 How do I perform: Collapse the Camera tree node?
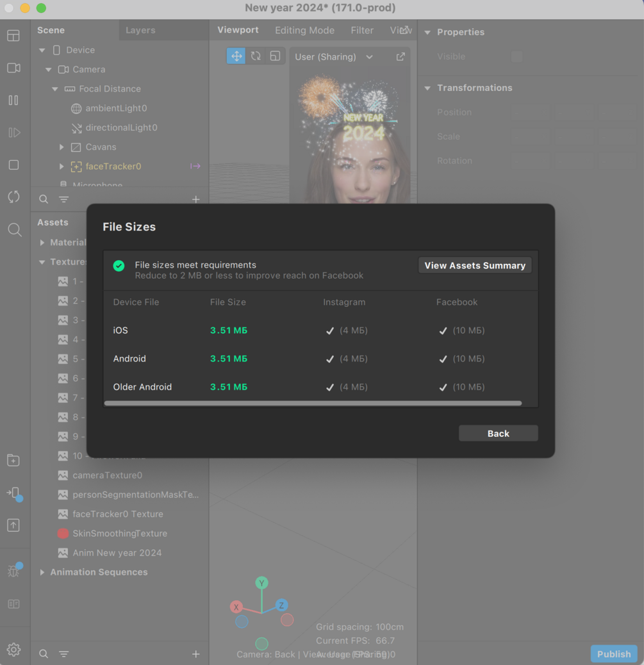tap(48, 70)
